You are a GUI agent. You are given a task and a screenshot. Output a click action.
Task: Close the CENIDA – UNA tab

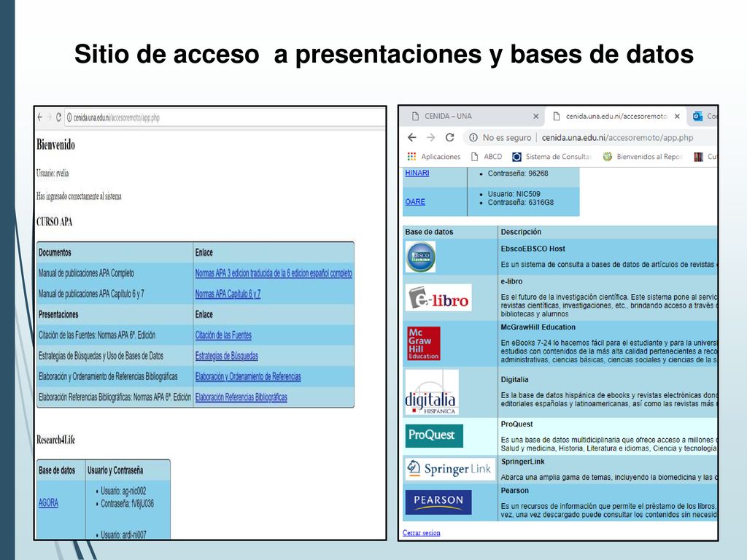click(535, 116)
